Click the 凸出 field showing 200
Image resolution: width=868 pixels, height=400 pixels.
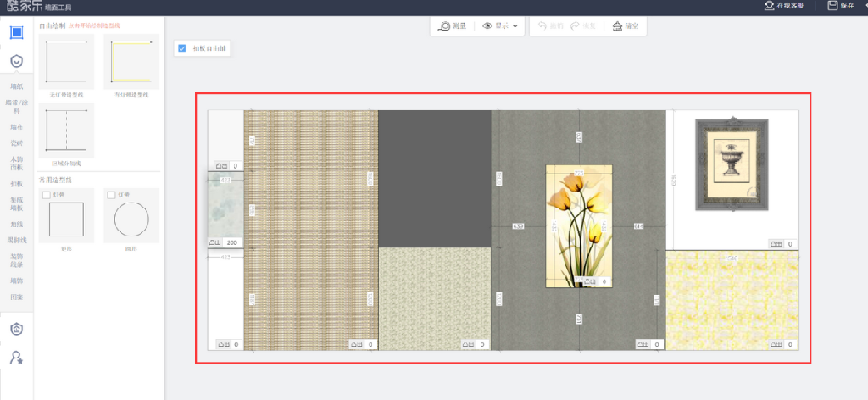pyautogui.click(x=231, y=243)
